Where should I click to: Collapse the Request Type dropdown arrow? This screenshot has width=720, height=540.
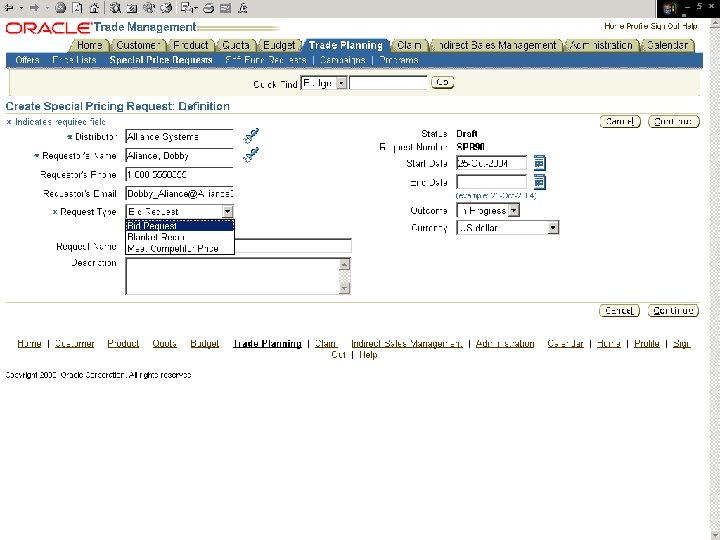[227, 211]
